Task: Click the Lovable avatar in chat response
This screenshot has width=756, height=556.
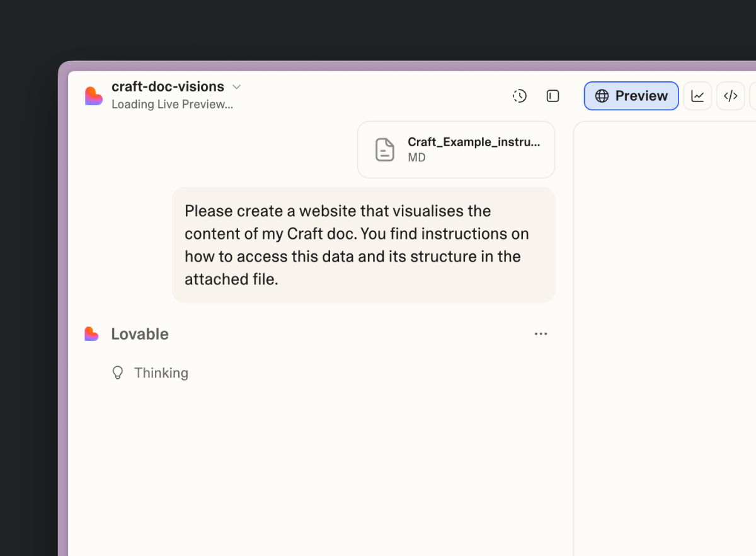Action: (x=92, y=334)
